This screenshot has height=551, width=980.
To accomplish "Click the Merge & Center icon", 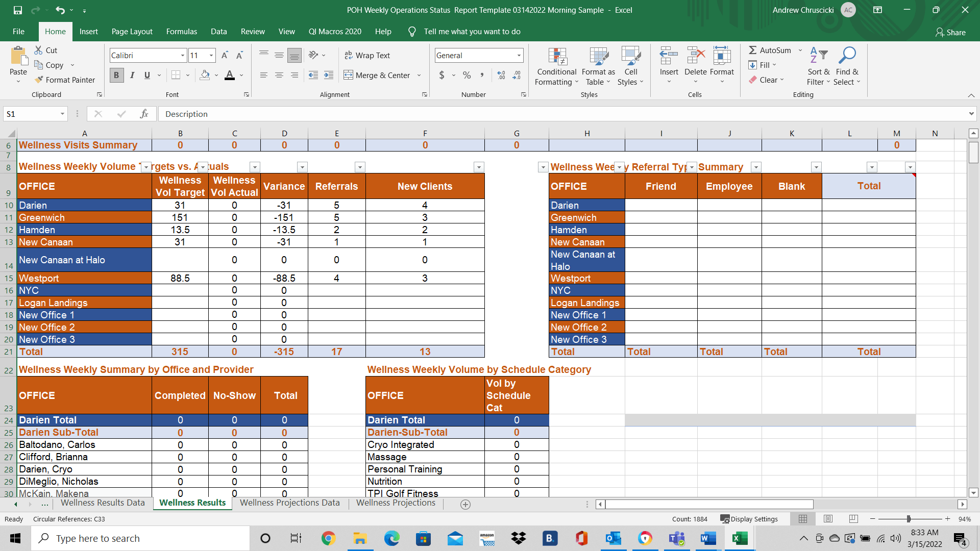I will pyautogui.click(x=349, y=75).
